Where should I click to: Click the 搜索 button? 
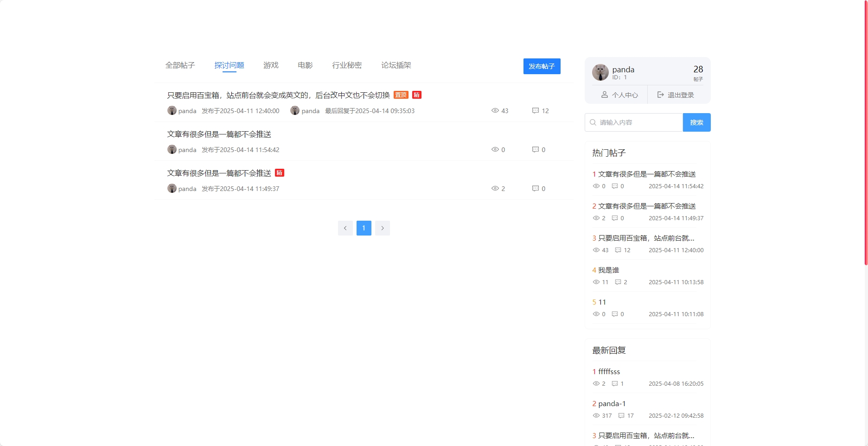tap(696, 122)
